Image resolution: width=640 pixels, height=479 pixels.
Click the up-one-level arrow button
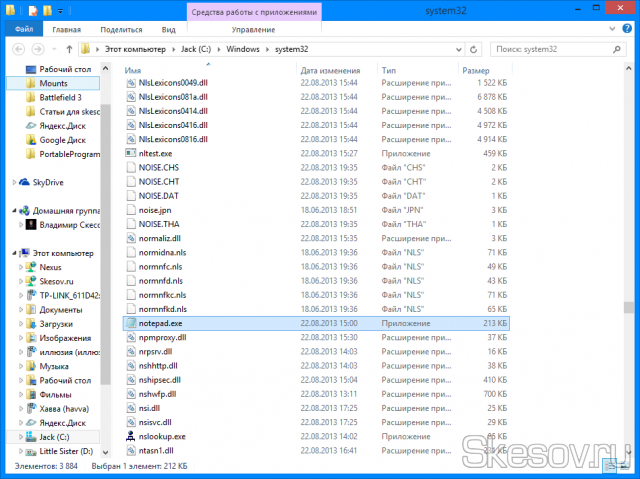point(68,48)
